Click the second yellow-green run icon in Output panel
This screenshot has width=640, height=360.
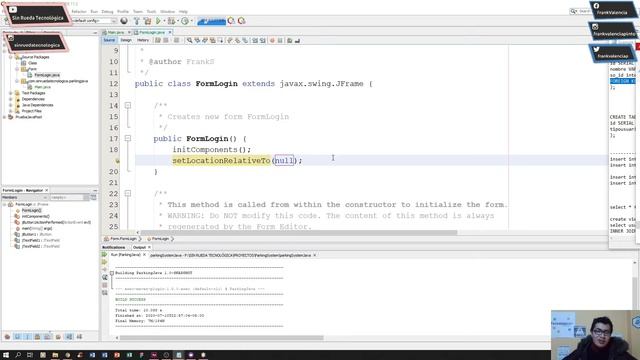(x=104, y=262)
